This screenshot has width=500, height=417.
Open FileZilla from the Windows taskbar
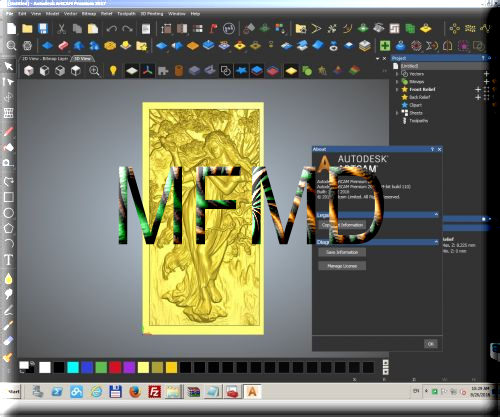coord(155,392)
